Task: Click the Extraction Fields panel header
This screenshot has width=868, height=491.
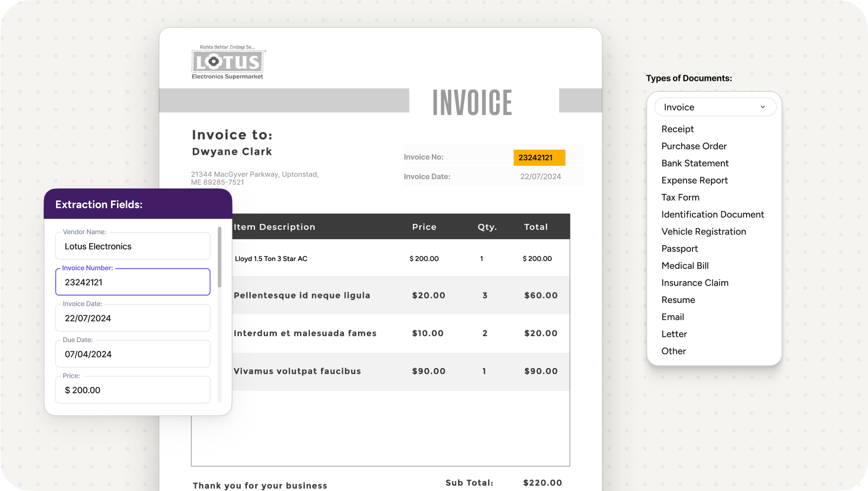Action: [x=138, y=204]
